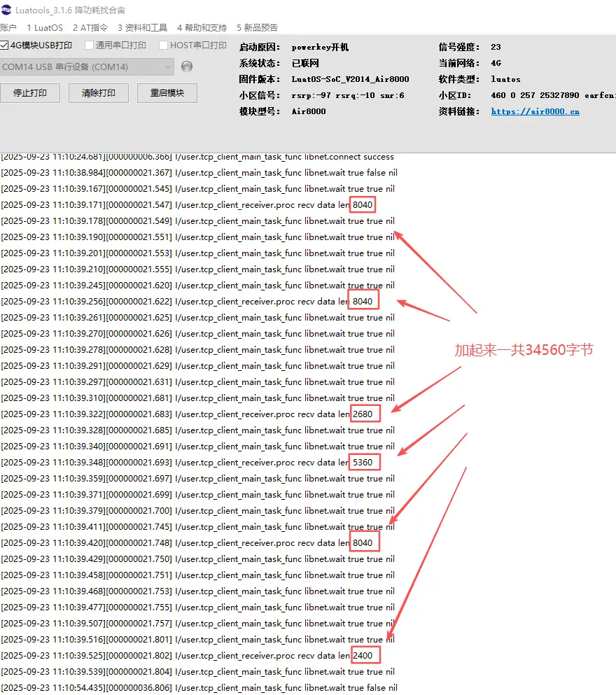Click the 清除打印 button
Image resolution: width=616 pixels, height=695 pixels.
point(99,93)
